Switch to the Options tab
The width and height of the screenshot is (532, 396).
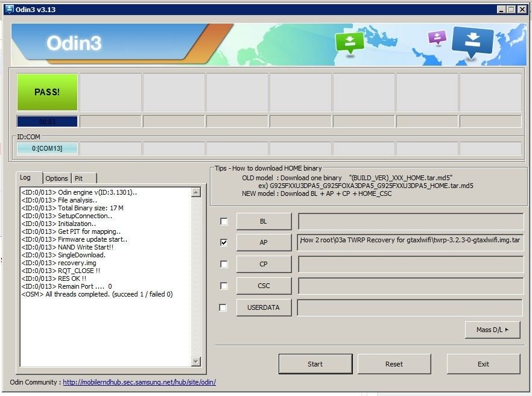[57, 178]
